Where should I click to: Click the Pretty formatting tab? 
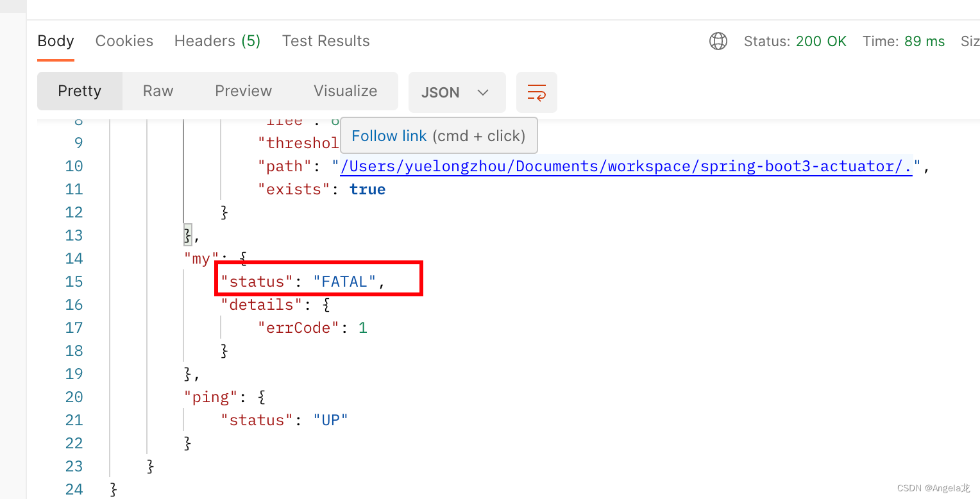(80, 91)
